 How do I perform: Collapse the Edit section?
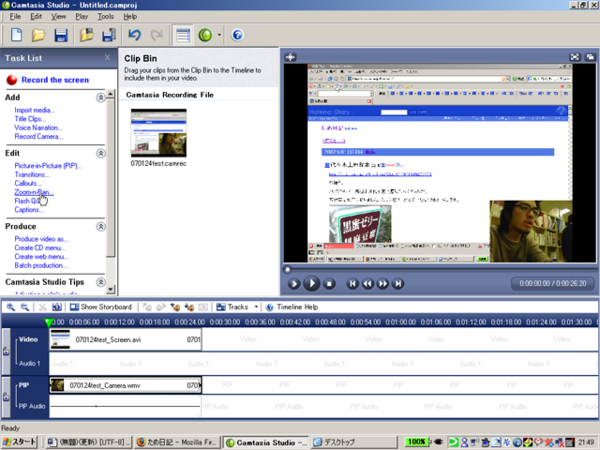click(101, 153)
